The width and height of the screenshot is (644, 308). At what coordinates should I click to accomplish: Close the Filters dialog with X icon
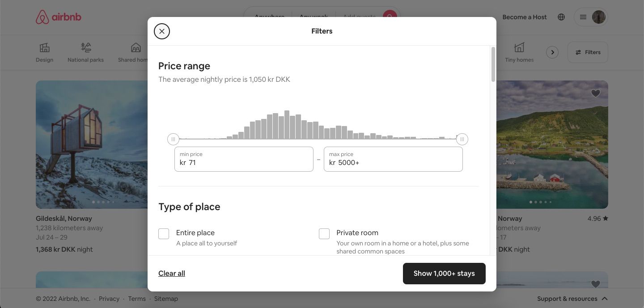pyautogui.click(x=162, y=31)
